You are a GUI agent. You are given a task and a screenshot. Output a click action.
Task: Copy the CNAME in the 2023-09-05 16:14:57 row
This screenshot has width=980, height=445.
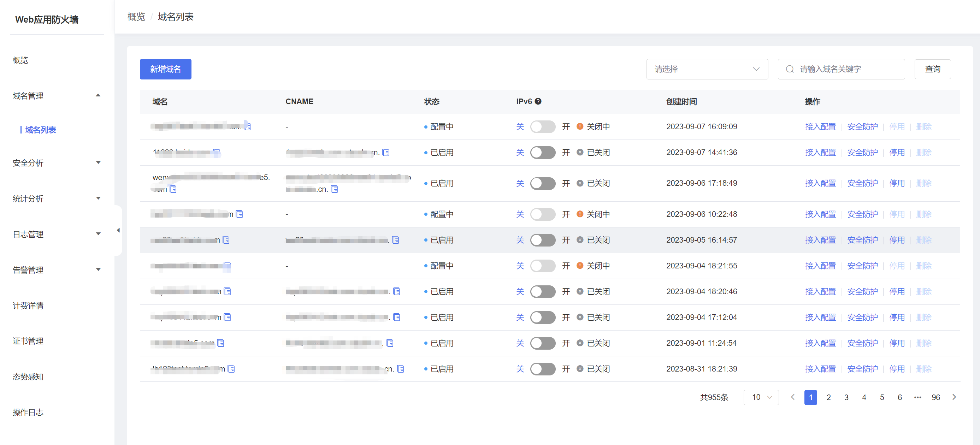(395, 240)
